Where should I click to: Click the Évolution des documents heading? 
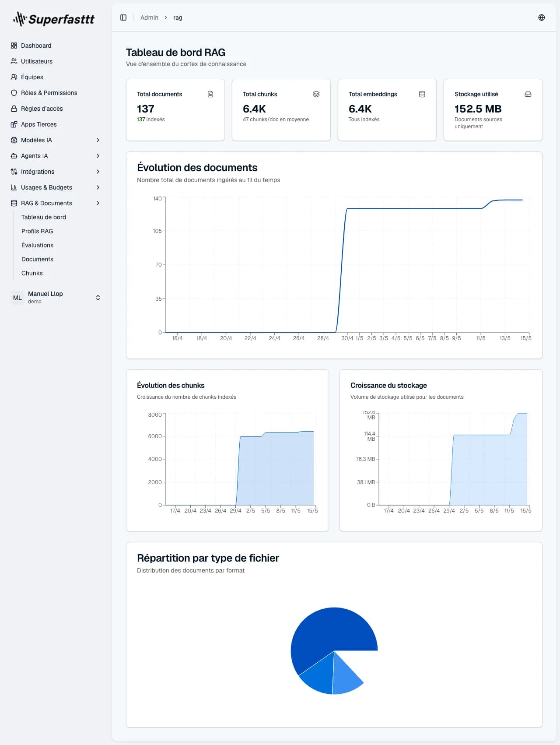(197, 168)
